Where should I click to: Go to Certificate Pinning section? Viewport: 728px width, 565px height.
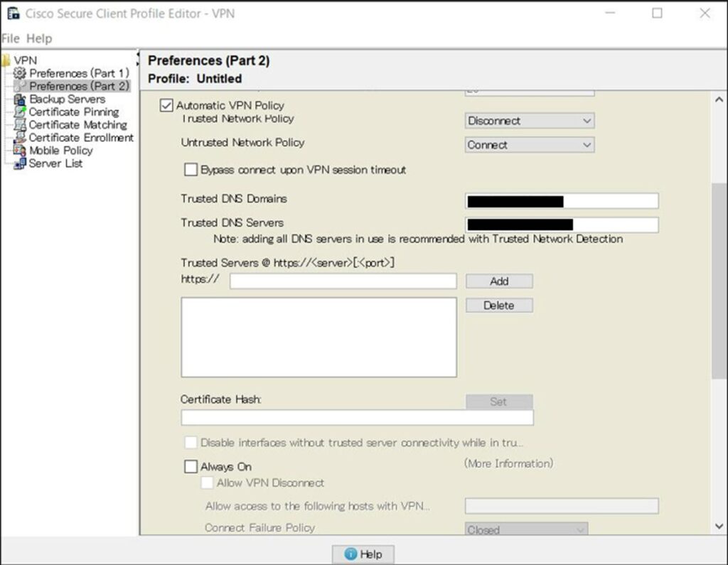click(74, 112)
